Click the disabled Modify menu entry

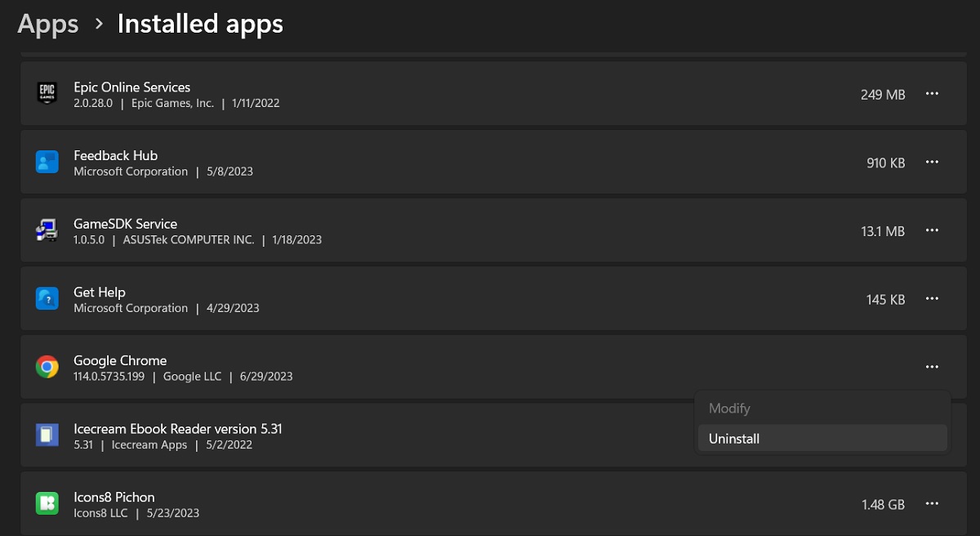coord(729,408)
